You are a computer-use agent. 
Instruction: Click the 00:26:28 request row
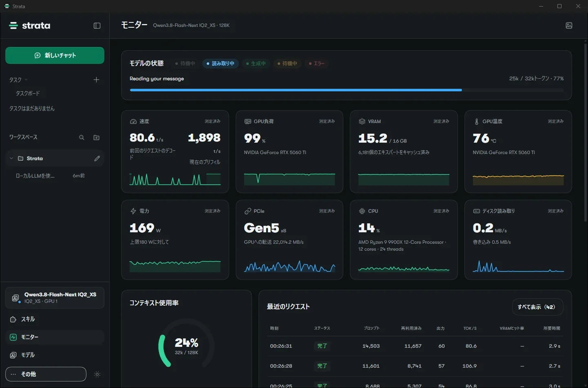pos(415,366)
